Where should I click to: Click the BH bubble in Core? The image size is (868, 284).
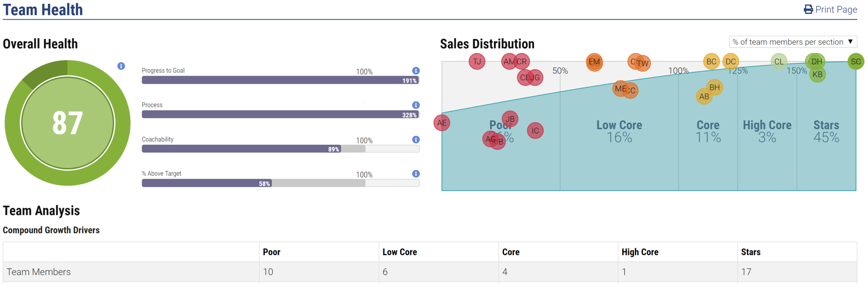[715, 87]
